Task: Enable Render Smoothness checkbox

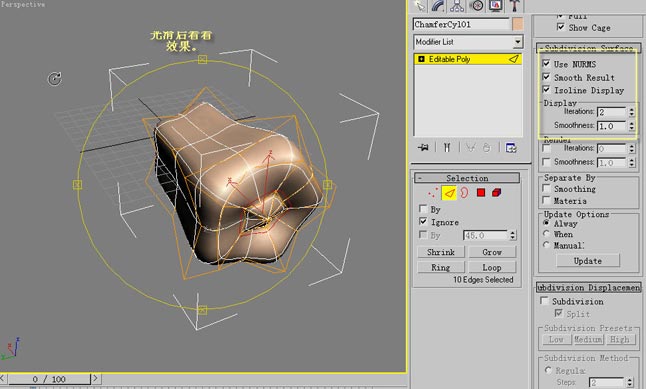Action: 547,162
